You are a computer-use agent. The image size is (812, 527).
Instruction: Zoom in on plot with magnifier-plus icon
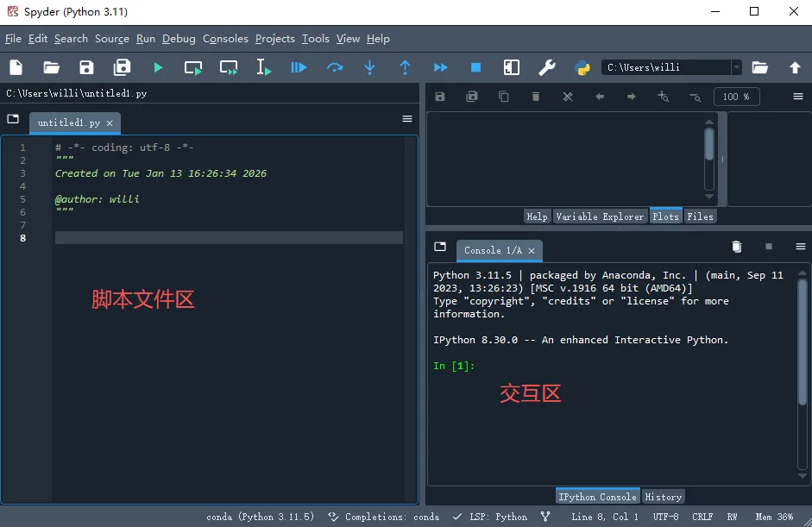(663, 97)
